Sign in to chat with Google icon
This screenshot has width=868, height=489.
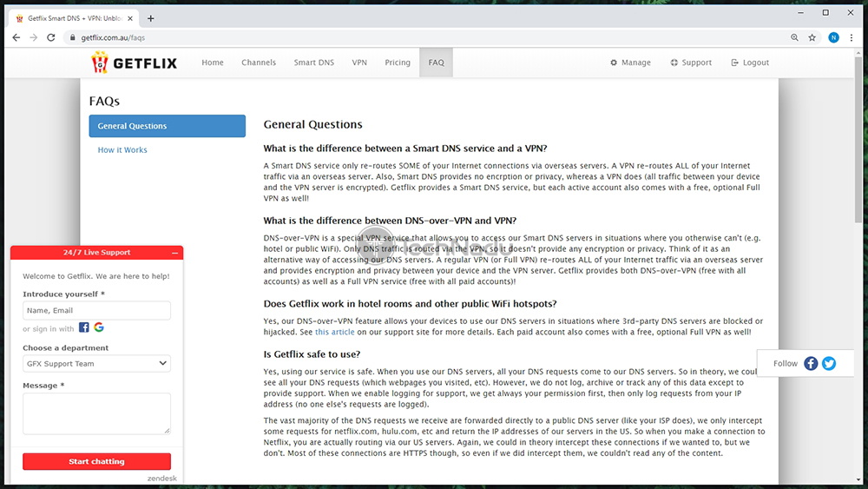click(x=99, y=327)
